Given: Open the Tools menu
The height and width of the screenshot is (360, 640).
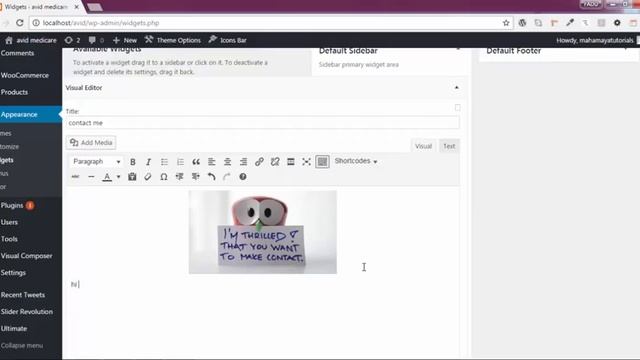Looking at the screenshot, I should (x=9, y=239).
